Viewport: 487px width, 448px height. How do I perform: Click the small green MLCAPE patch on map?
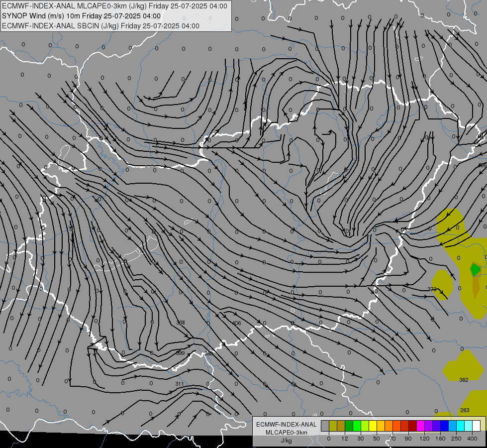475,269
